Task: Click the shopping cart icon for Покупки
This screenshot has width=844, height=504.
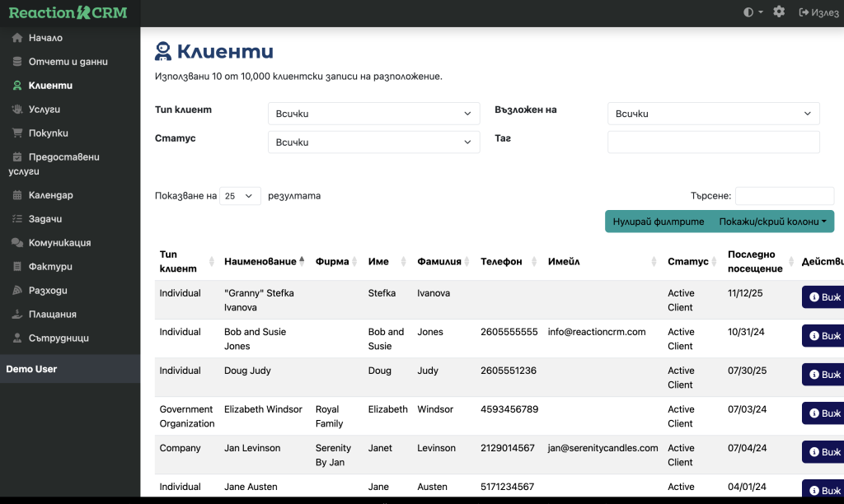Action: (x=17, y=133)
